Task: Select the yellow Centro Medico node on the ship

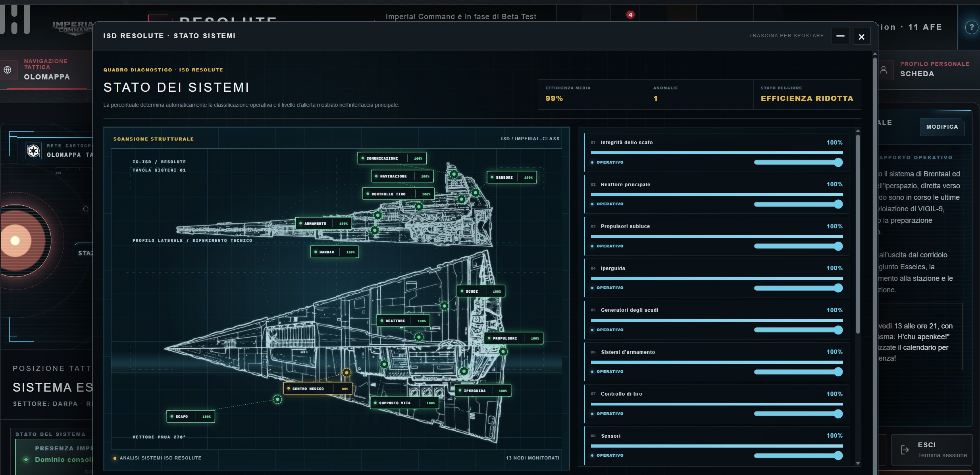Action: coord(347,373)
